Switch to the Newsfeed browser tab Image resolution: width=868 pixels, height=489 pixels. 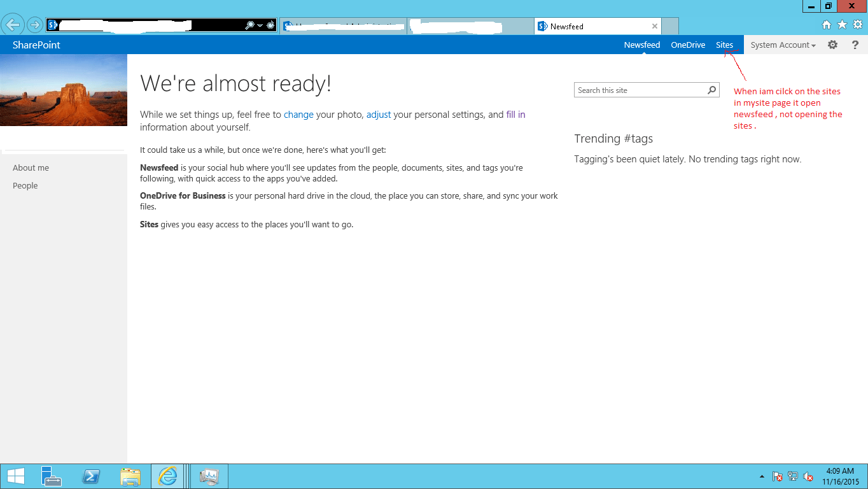(598, 26)
